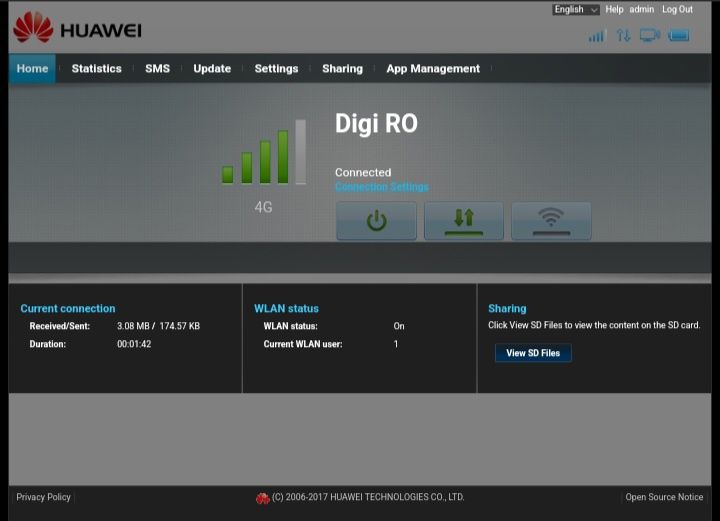Click the Click View SD Files description text
Viewport: 720px width, 521px height.
[594, 325]
